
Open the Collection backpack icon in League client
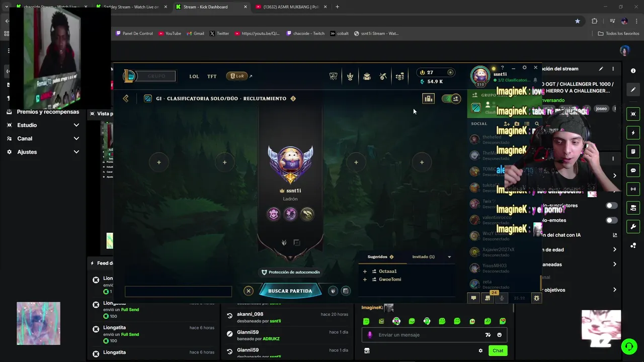[x=367, y=76]
